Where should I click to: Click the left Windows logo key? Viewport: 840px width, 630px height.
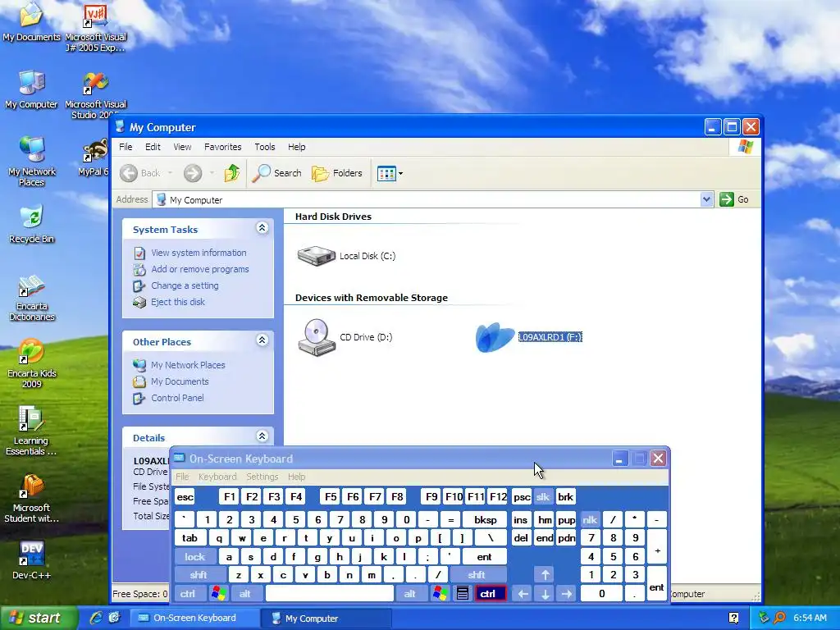[218, 594]
